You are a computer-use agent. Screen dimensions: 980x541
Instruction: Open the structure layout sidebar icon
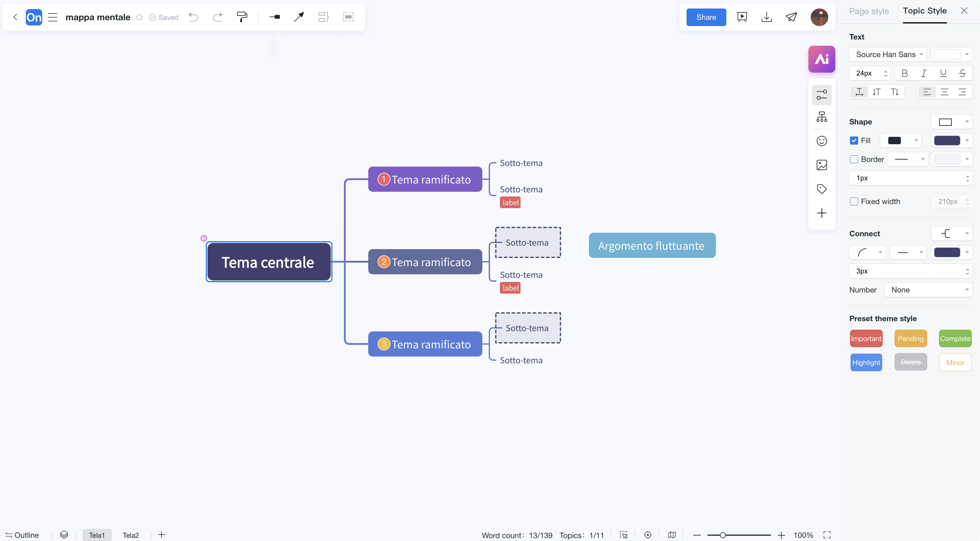click(822, 117)
